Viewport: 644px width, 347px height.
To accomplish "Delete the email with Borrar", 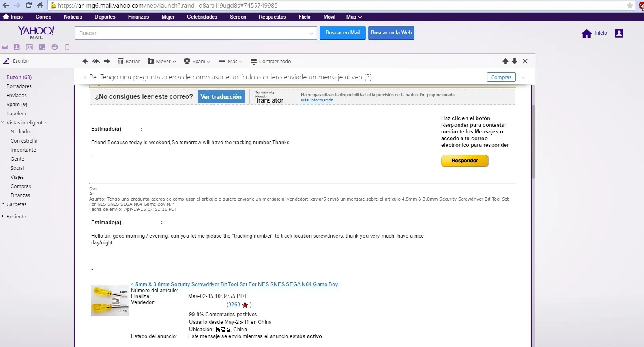I will [x=129, y=61].
